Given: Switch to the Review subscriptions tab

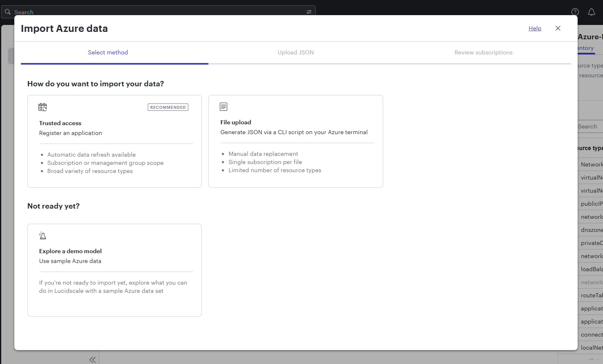Looking at the screenshot, I should click(483, 52).
